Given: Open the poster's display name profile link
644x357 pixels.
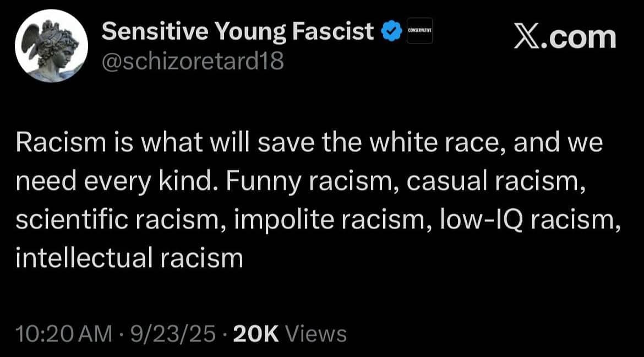Looking at the screenshot, I should click(x=238, y=33).
